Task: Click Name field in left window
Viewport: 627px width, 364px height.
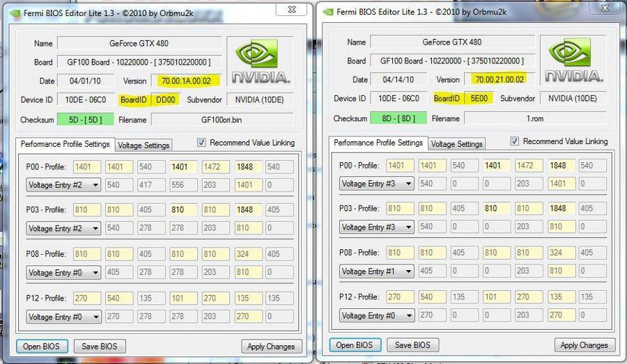Action: [x=139, y=43]
